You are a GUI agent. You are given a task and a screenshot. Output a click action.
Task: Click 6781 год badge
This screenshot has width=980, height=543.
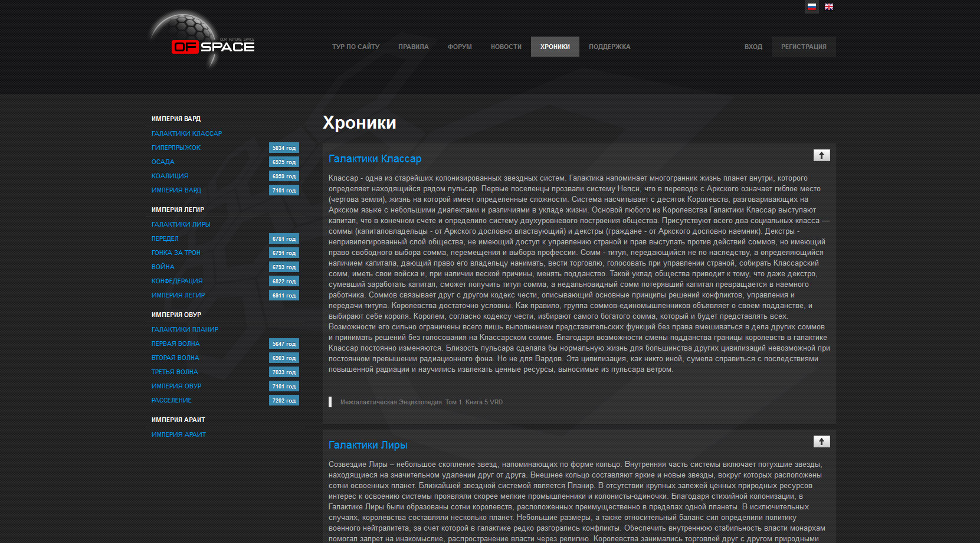284,238
